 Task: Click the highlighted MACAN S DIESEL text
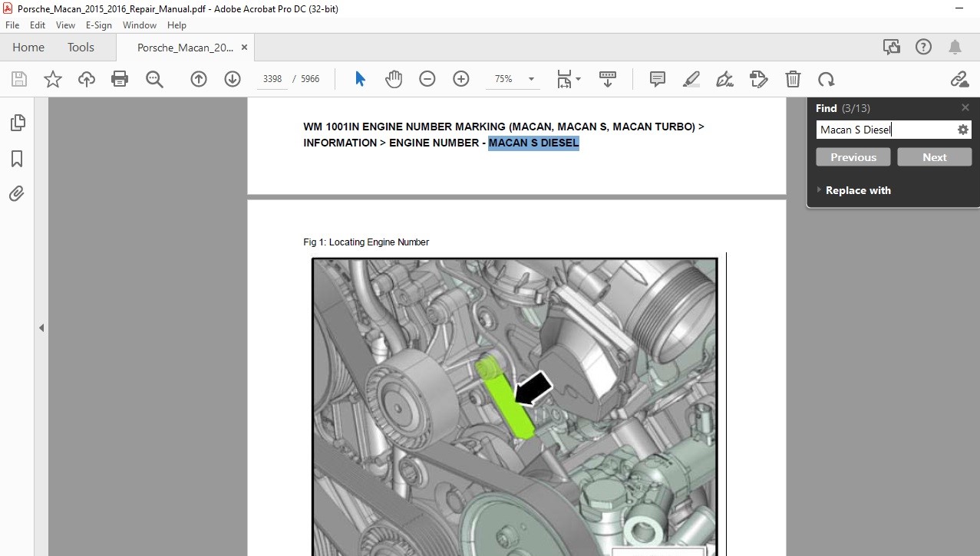coord(533,143)
